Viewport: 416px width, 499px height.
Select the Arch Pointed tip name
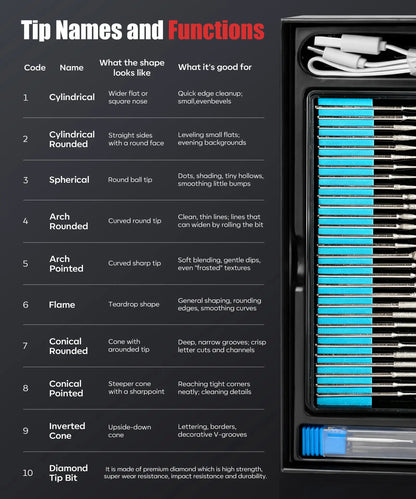(66, 264)
